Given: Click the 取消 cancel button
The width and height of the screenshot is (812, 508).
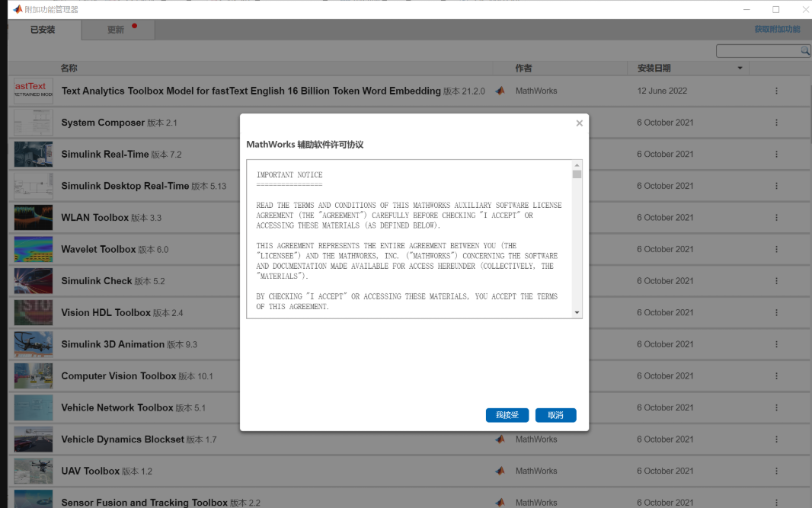Looking at the screenshot, I should tap(555, 415).
